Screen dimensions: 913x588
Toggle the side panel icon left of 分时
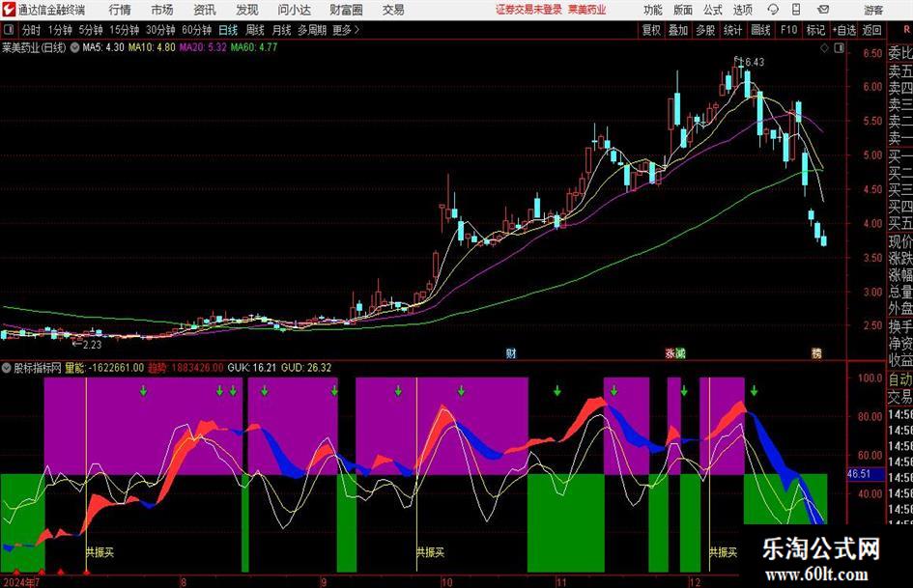tap(9, 30)
